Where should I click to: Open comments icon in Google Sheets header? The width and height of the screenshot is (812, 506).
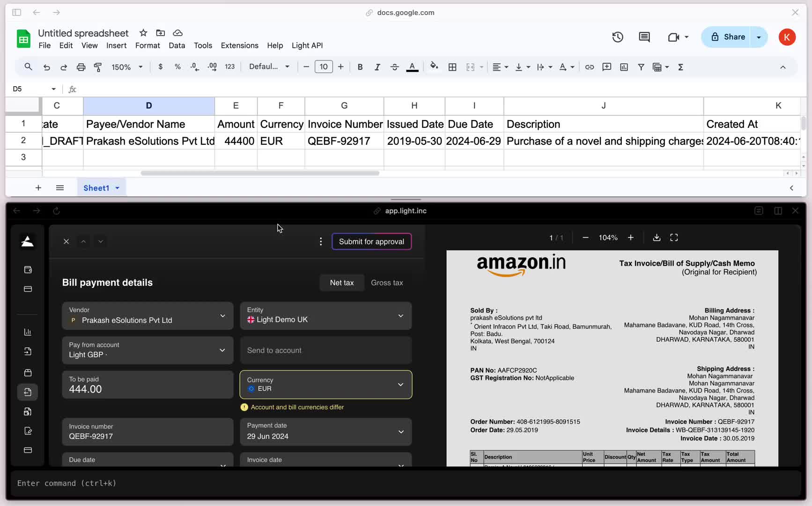(644, 37)
